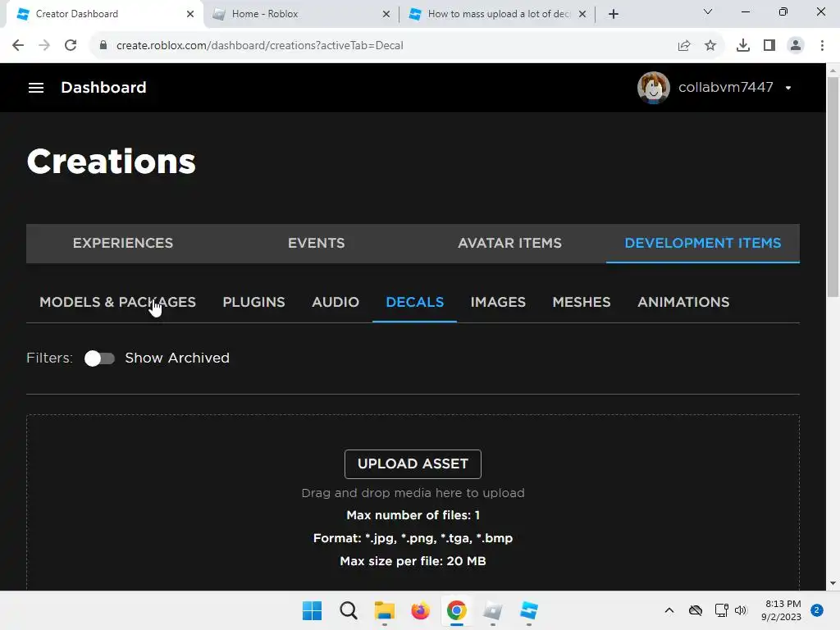Screen dimensions: 840x630
Task: Switch to Images sub-tab
Action: (x=498, y=302)
